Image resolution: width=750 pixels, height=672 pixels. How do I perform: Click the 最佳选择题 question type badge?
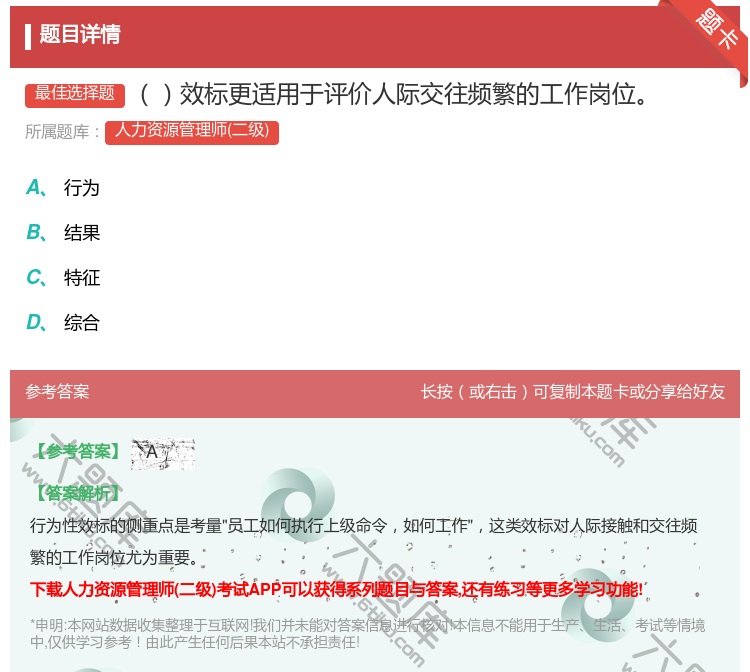tap(75, 94)
